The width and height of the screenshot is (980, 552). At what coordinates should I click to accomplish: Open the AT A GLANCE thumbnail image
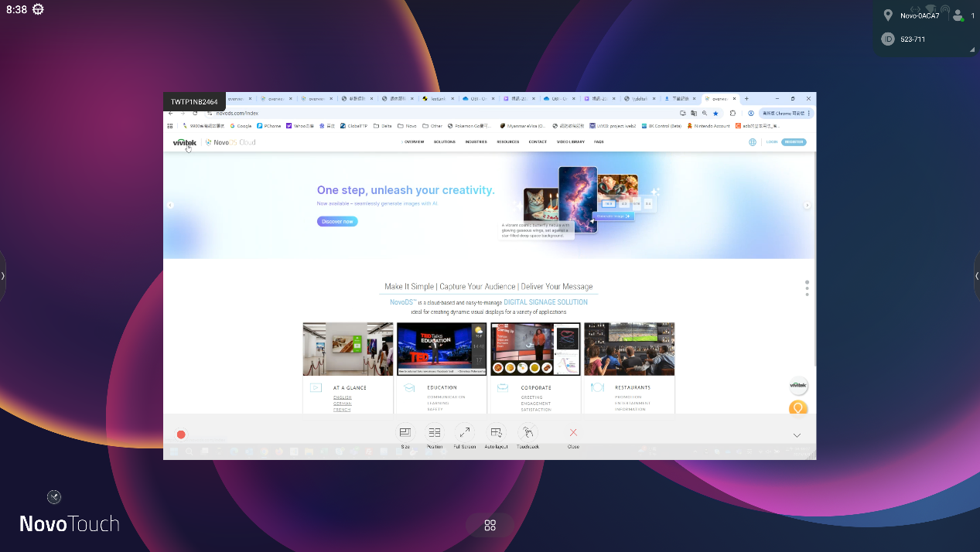click(x=348, y=349)
